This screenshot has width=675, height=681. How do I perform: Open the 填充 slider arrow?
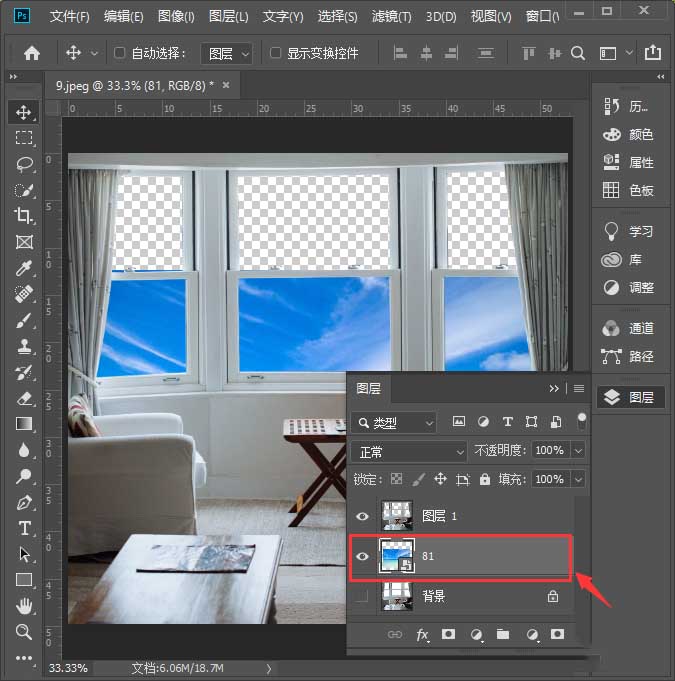coord(579,480)
